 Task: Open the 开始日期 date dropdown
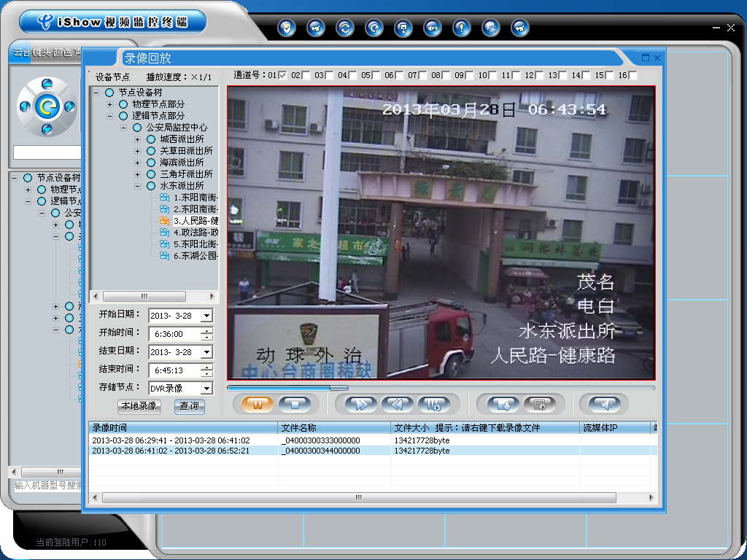206,316
